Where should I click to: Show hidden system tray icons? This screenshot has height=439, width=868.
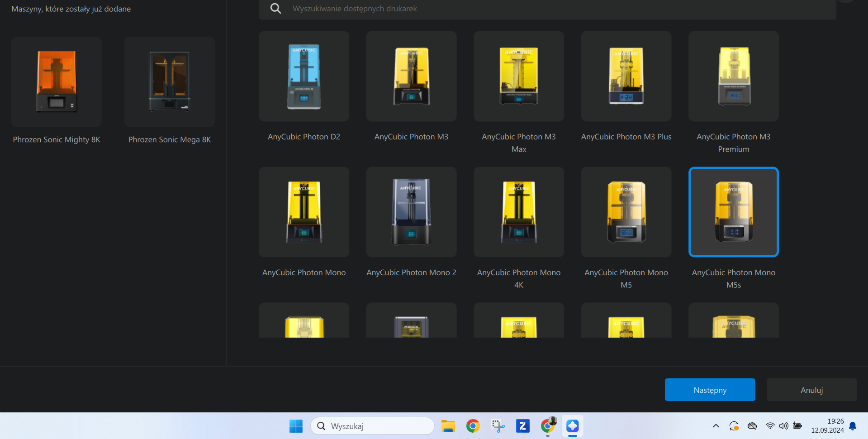(716, 426)
